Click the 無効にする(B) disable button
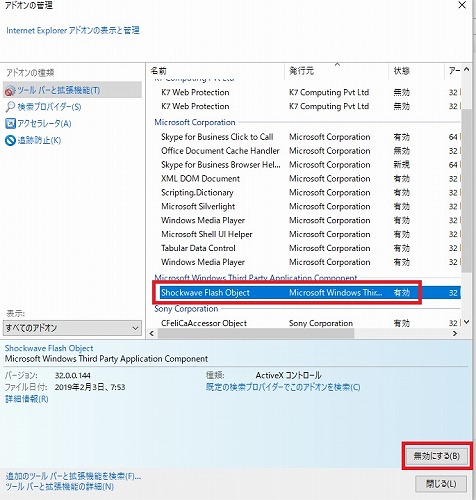The width and height of the screenshot is (476, 500). point(436,456)
